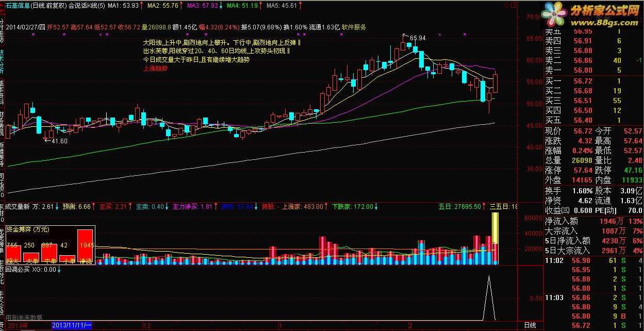Click the PE(动) 70.0 quote field
The image size is (644, 331).
point(619,210)
